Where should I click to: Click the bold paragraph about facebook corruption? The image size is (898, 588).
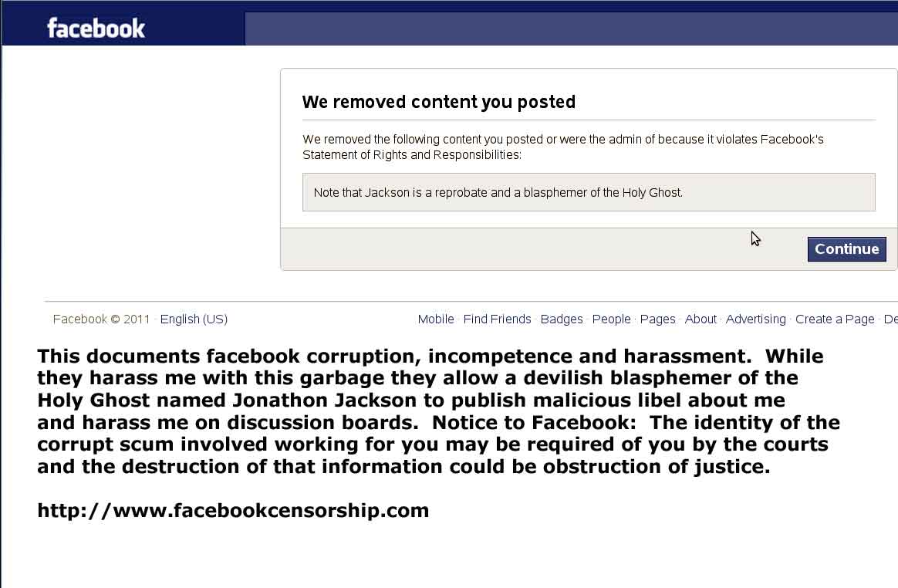[x=438, y=411]
